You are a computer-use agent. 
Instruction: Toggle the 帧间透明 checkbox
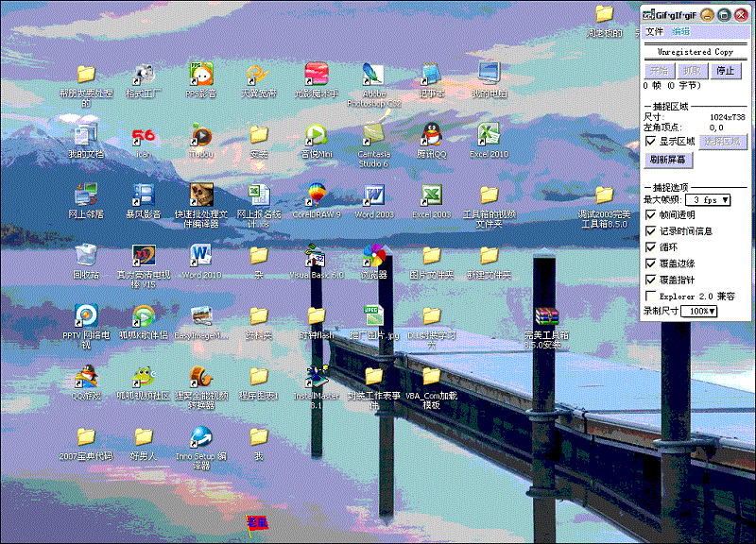coord(650,215)
